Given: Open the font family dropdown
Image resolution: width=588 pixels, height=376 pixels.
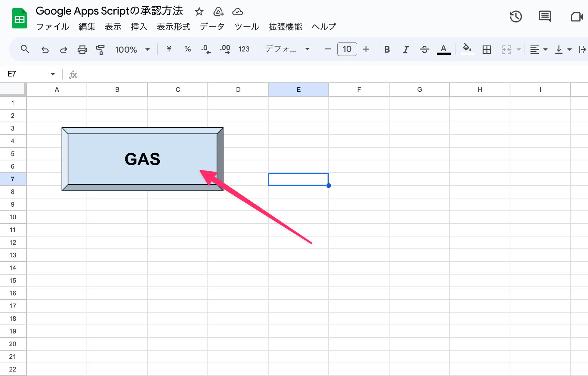Looking at the screenshot, I should (x=287, y=49).
